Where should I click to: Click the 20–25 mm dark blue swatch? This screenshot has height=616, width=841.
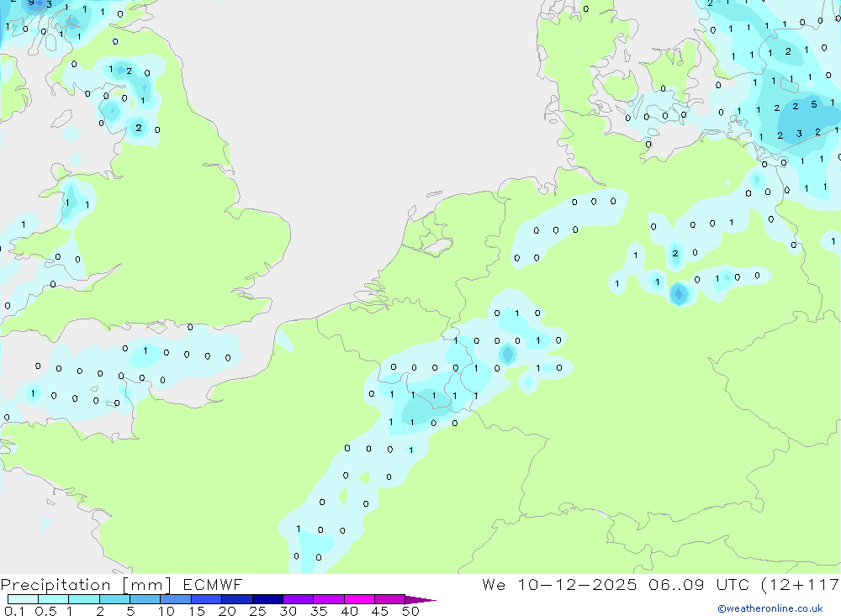pyautogui.click(x=237, y=599)
